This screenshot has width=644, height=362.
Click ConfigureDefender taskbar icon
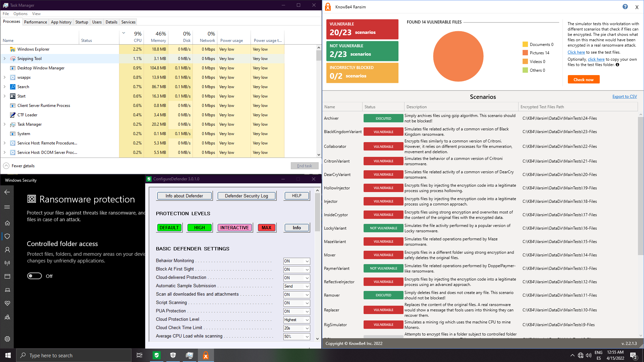(157, 355)
